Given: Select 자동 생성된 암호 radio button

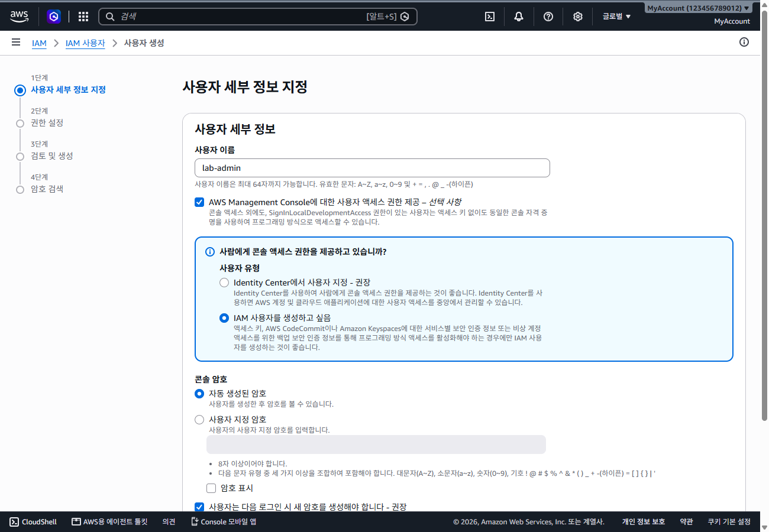Looking at the screenshot, I should tap(199, 394).
